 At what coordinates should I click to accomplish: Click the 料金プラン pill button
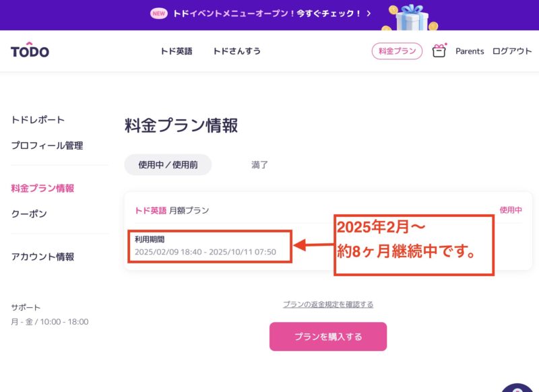(x=397, y=51)
